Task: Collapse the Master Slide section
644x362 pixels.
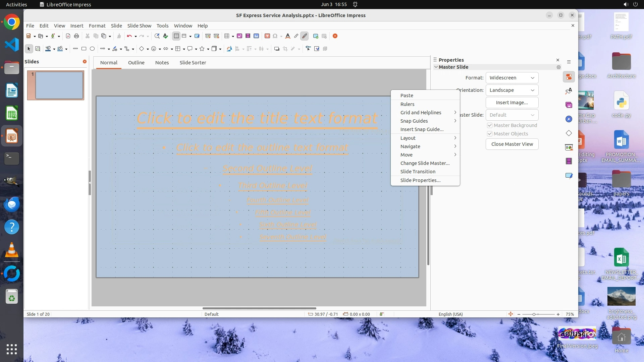Action: pyautogui.click(x=436, y=67)
